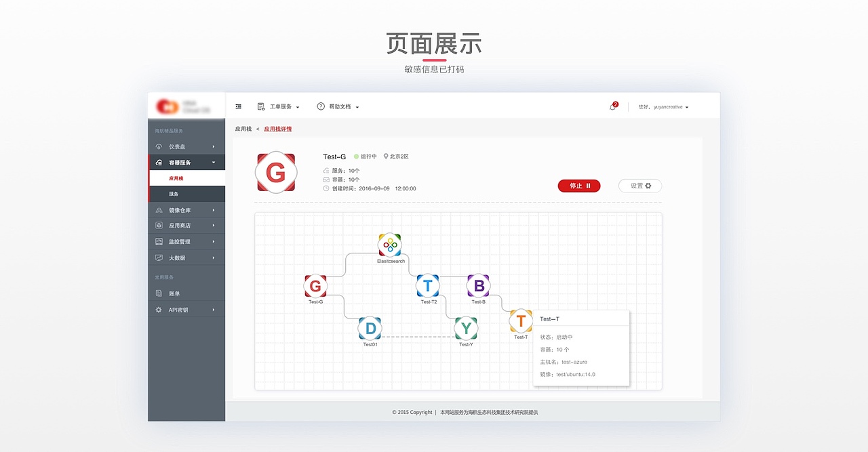The width and height of the screenshot is (868, 452).
Task: Select the orange Test-T node
Action: 521,321
